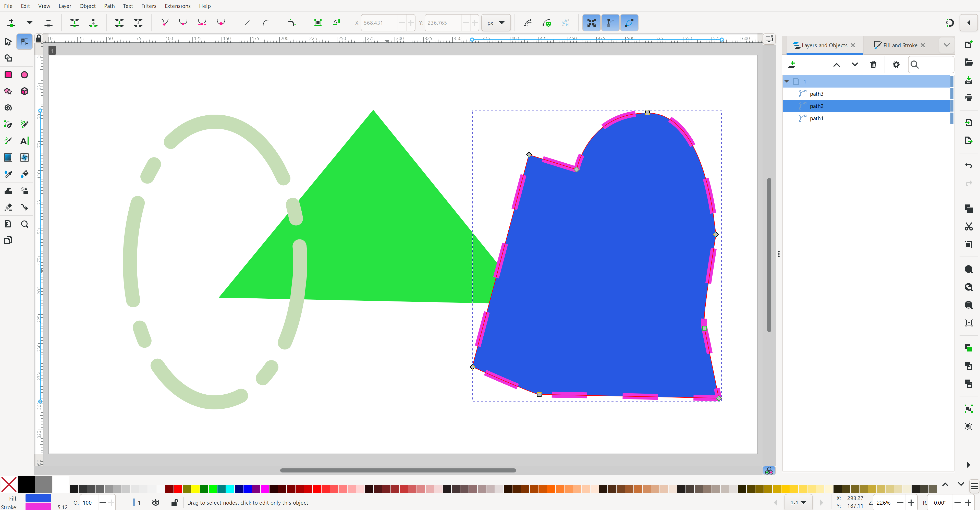Select the Text tool
This screenshot has width=980, height=510.
tap(24, 141)
